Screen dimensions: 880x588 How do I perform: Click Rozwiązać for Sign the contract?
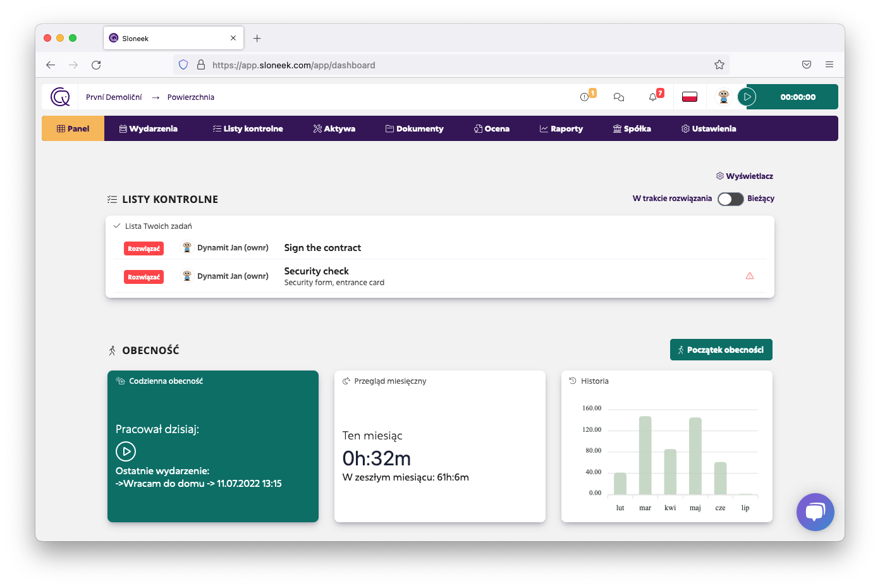144,248
